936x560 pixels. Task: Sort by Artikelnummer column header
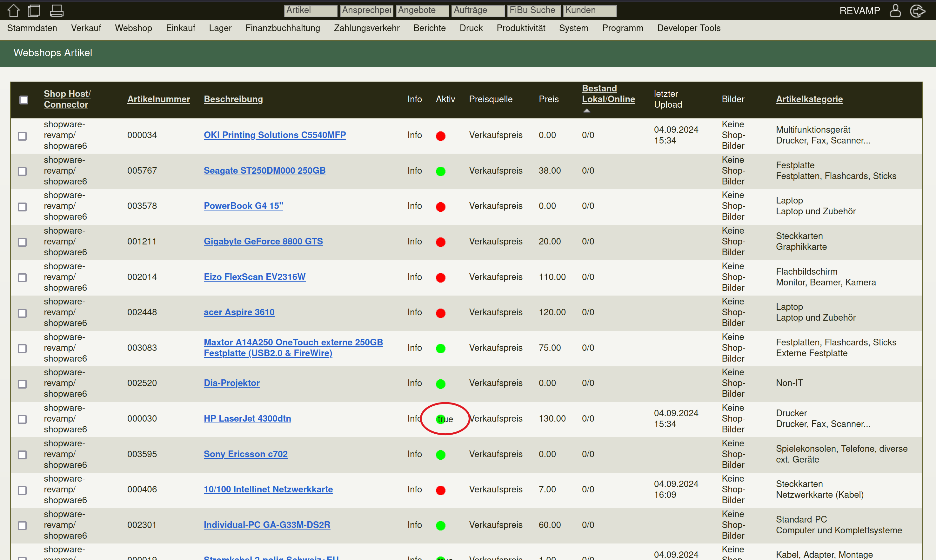click(158, 99)
